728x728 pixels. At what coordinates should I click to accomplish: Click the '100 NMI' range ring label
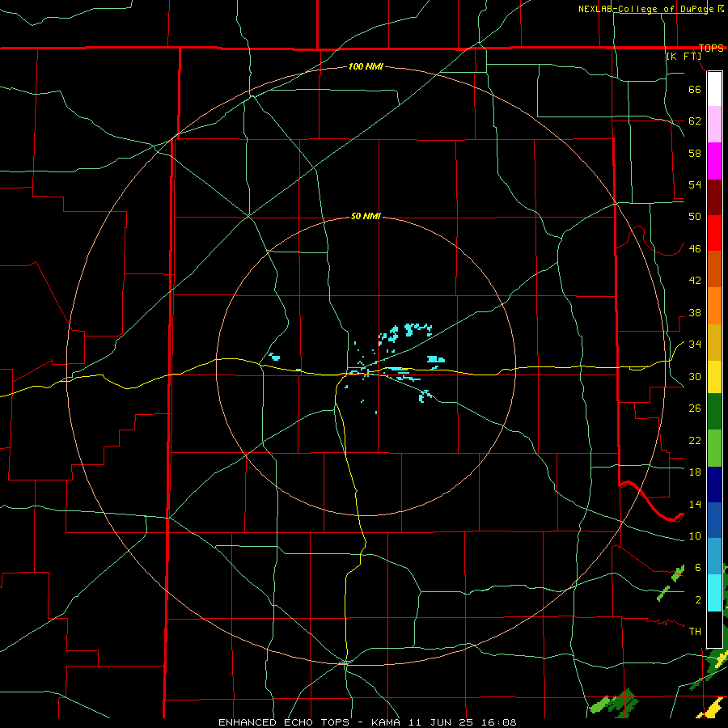click(366, 66)
